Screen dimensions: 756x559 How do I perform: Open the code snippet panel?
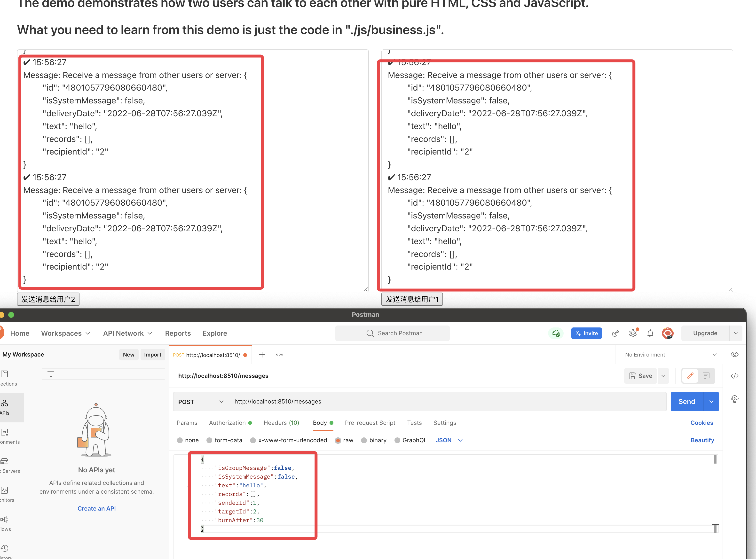pos(735,376)
